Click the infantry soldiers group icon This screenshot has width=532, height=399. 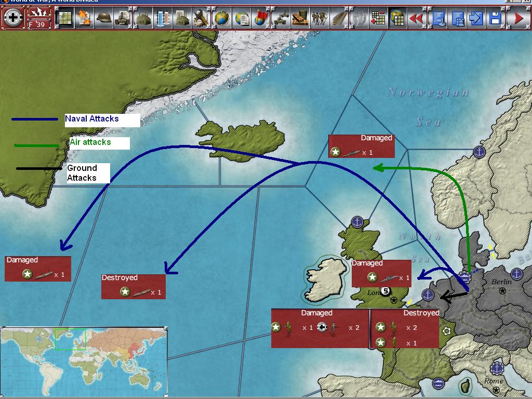(320, 18)
